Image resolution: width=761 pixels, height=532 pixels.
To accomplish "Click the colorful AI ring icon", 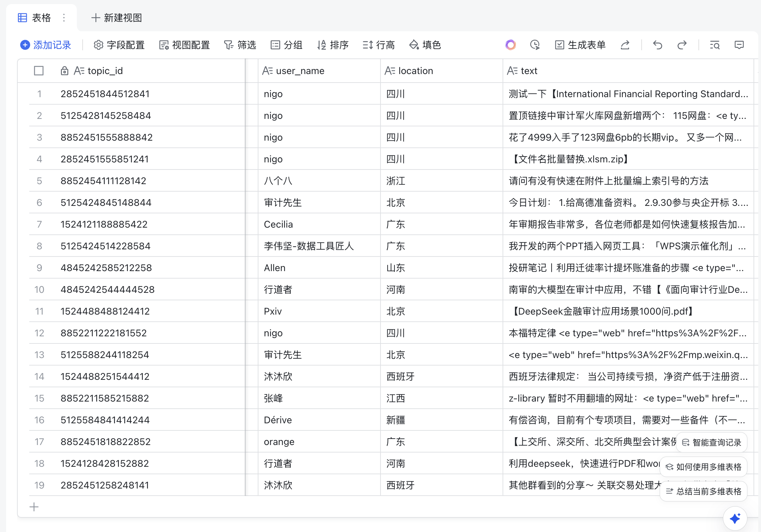I will (510, 45).
